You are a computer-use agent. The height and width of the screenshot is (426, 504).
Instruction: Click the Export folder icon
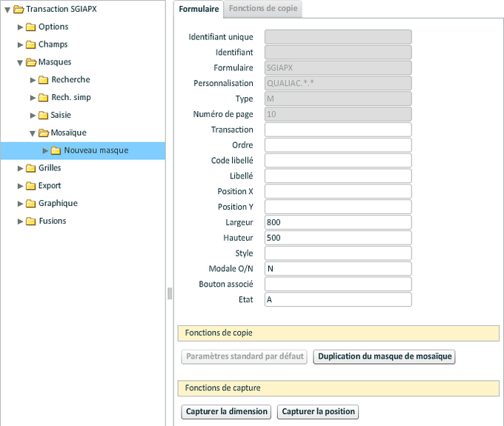30,186
